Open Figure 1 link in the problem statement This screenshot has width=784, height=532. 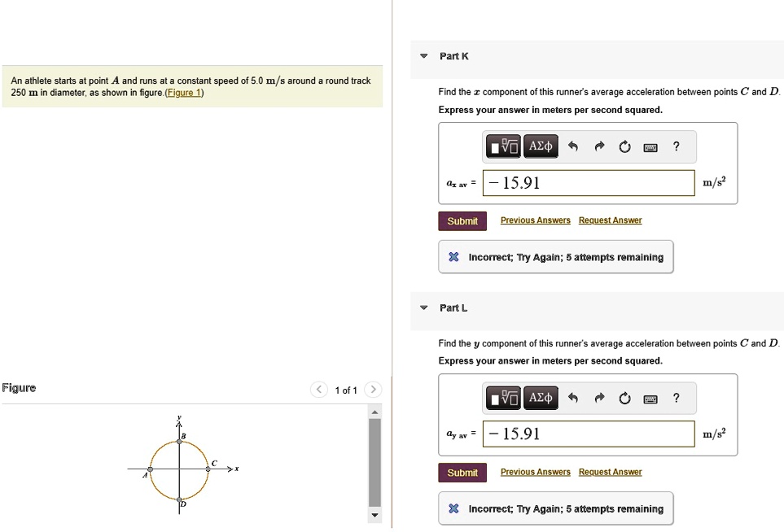[185, 92]
